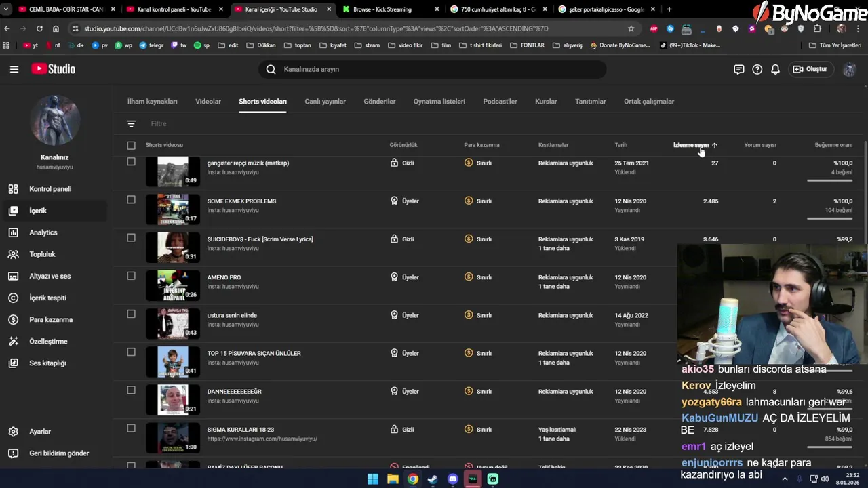Screen dimensions: 868x488
Task: Open Donate ByNoGame bookmark
Action: 620,45
